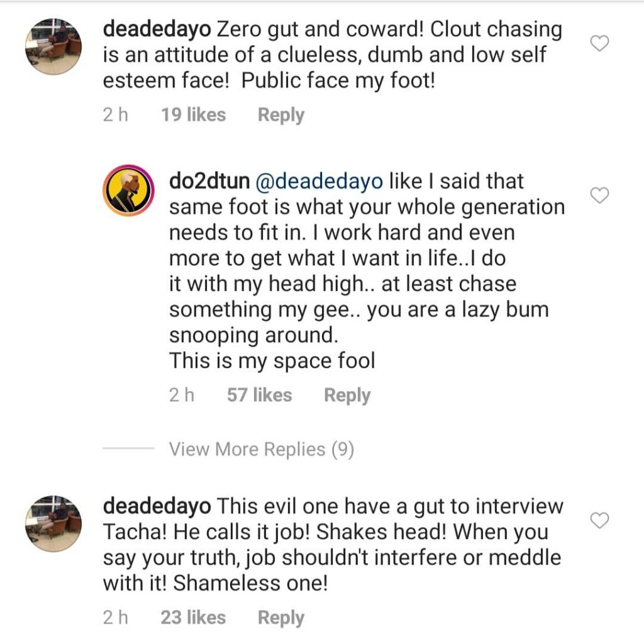Reply to do2dtun's comment

pos(347,396)
